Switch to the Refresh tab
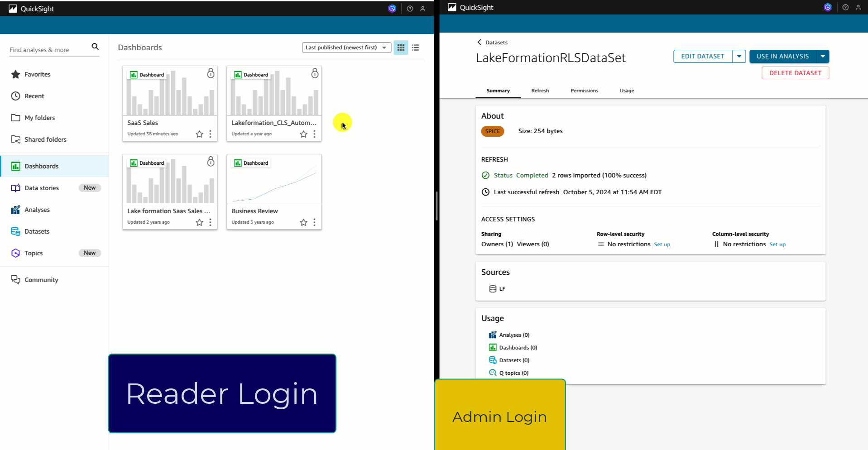 pos(540,91)
